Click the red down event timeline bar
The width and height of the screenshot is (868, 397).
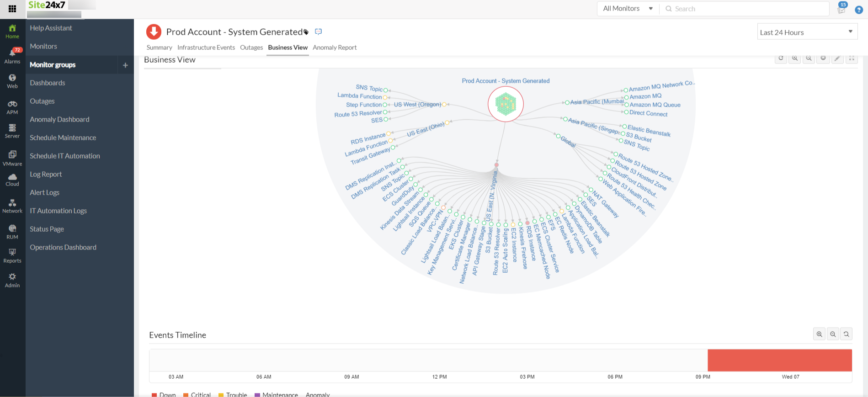point(779,360)
